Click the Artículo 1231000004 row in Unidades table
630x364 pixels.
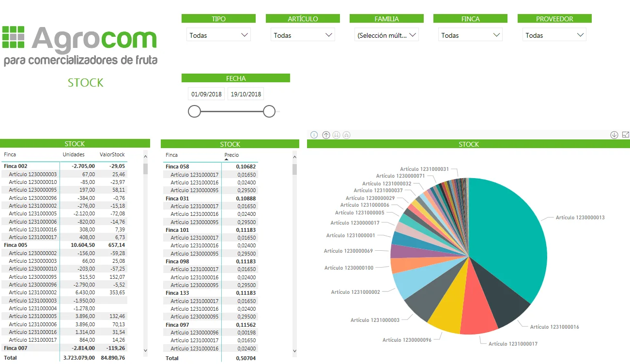pyautogui.click(x=64, y=308)
